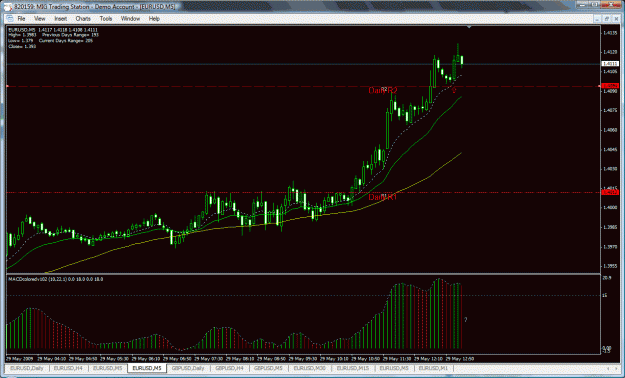625x378 pixels.
Task: Restore down the chart child window
Action: [x=607, y=19]
